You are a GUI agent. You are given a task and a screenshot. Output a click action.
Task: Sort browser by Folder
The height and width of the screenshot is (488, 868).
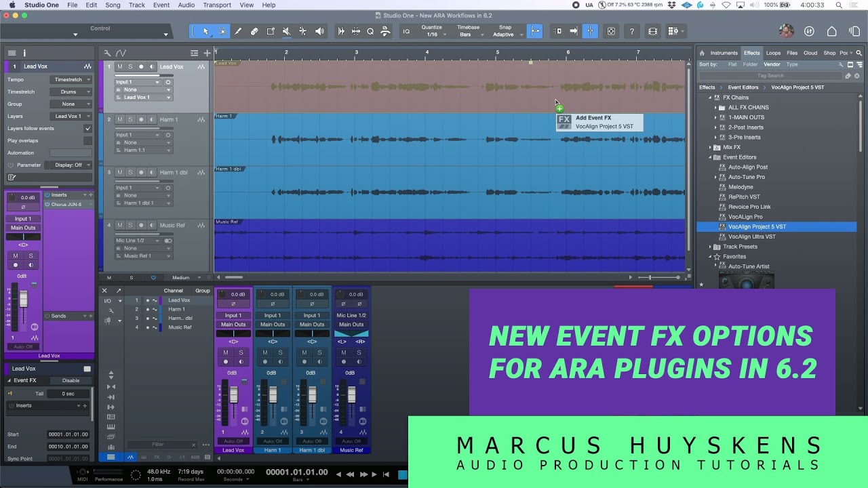pyautogui.click(x=750, y=64)
